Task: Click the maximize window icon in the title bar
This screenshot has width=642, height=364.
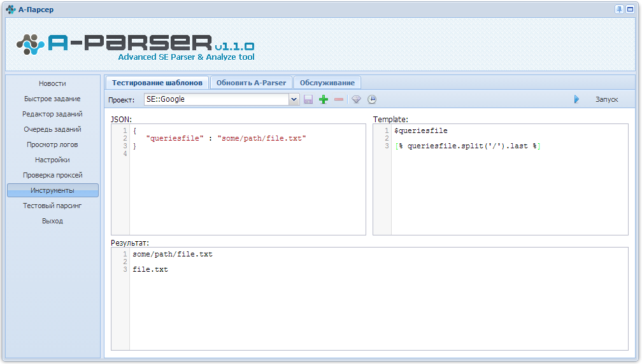Action: click(x=630, y=10)
